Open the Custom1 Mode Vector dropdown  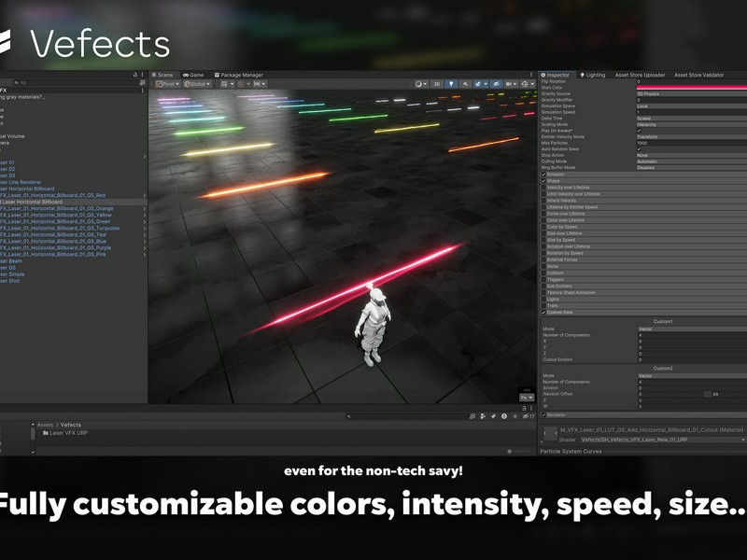[692, 329]
